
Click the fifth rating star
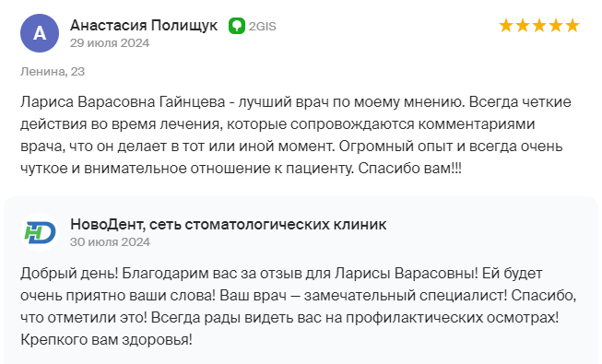point(572,26)
